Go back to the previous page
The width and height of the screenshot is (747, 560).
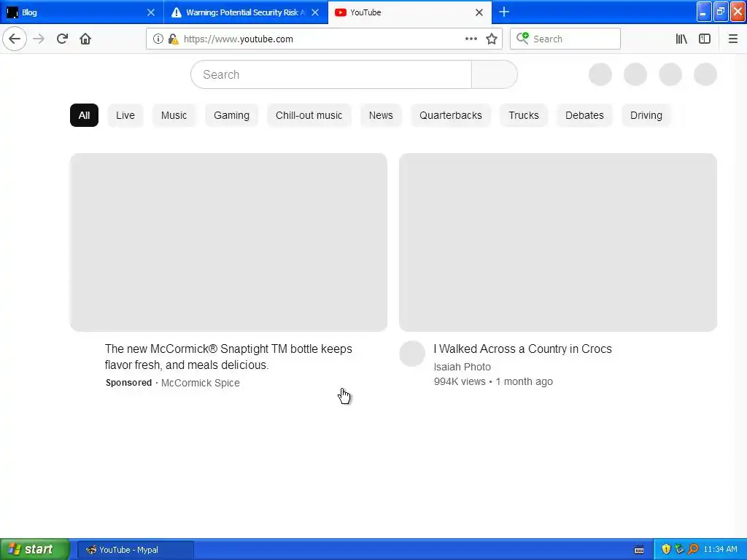pyautogui.click(x=15, y=39)
